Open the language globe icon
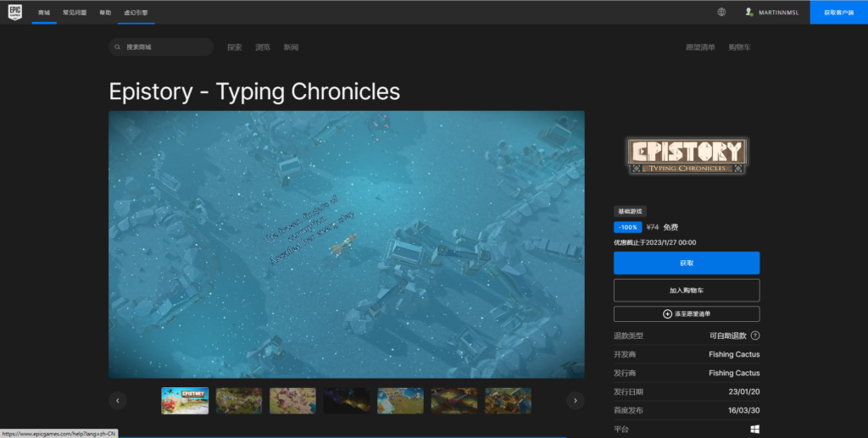Viewport: 868px width, 438px height. coord(721,12)
